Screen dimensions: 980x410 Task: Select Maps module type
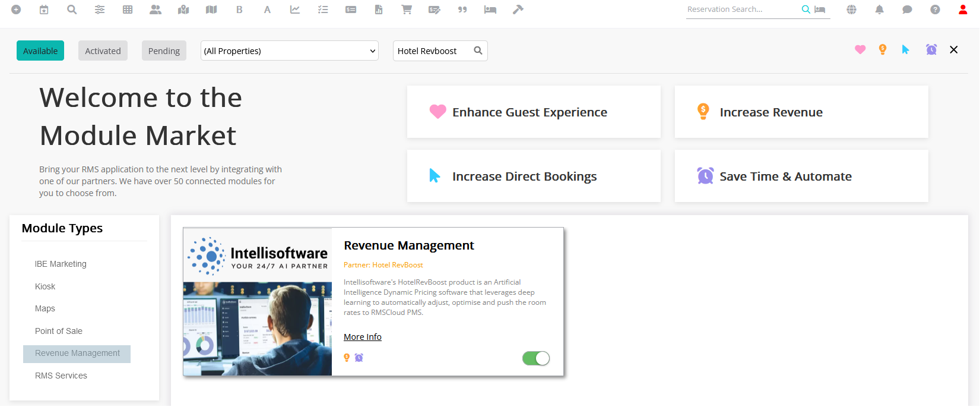45,308
